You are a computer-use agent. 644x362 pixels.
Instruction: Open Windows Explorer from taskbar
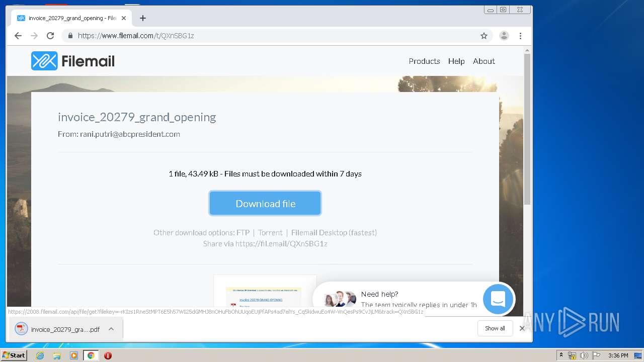click(57, 355)
